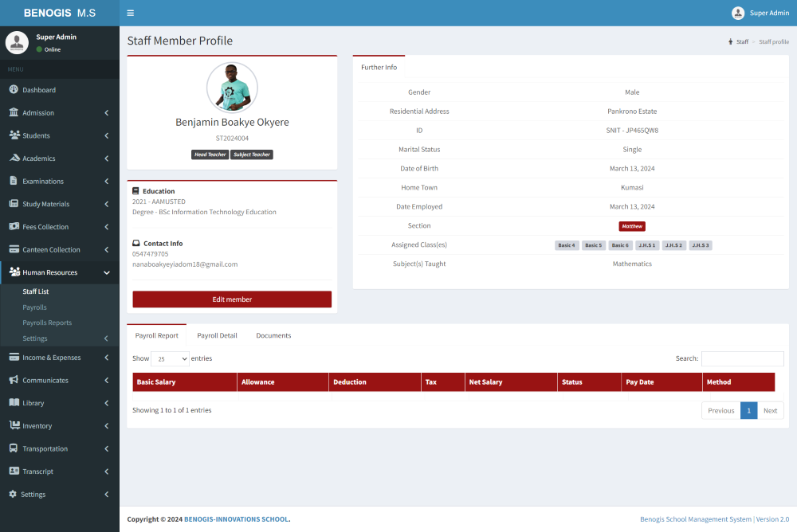Click the Inventory cart icon
The width and height of the screenshot is (797, 532).
(14, 426)
